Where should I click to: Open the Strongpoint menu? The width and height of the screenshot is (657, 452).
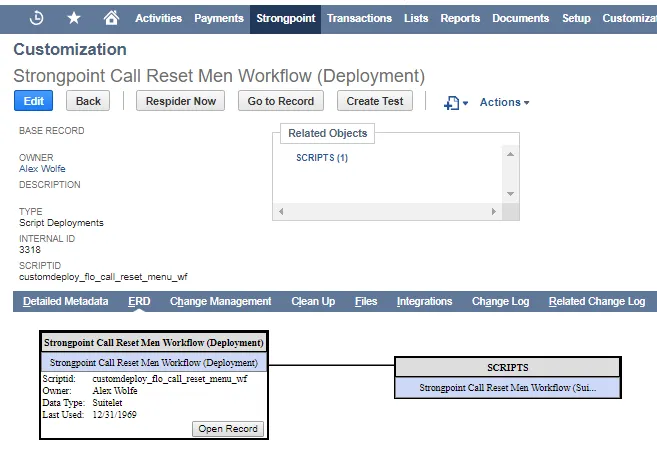click(286, 18)
